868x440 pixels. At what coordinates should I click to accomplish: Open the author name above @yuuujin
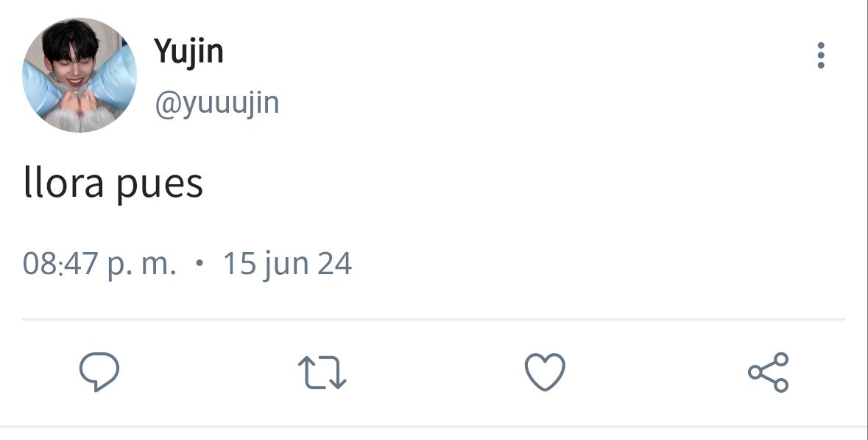point(188,52)
